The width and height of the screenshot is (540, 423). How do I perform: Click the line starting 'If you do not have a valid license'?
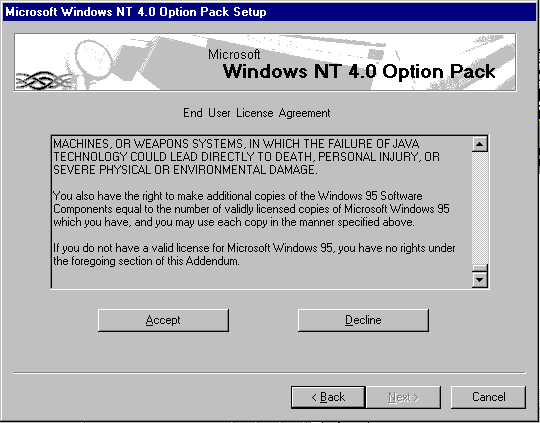pos(254,248)
